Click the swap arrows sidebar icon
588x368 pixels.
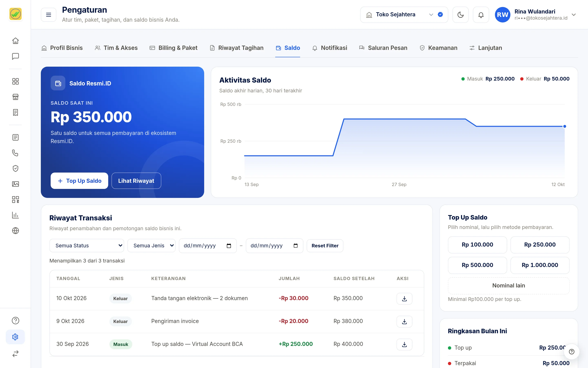pyautogui.click(x=15, y=353)
